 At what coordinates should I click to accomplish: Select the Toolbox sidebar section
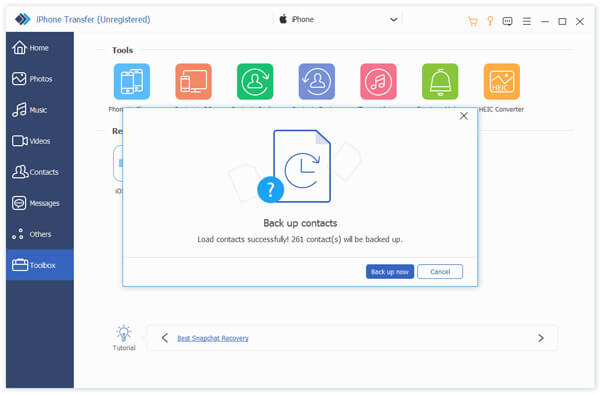pyautogui.click(x=40, y=265)
